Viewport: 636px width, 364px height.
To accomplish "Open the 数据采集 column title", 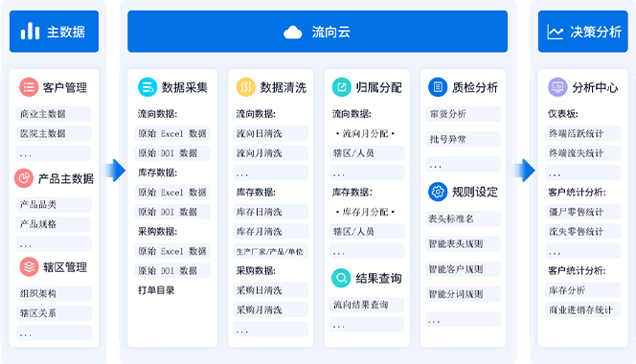I will tap(185, 88).
